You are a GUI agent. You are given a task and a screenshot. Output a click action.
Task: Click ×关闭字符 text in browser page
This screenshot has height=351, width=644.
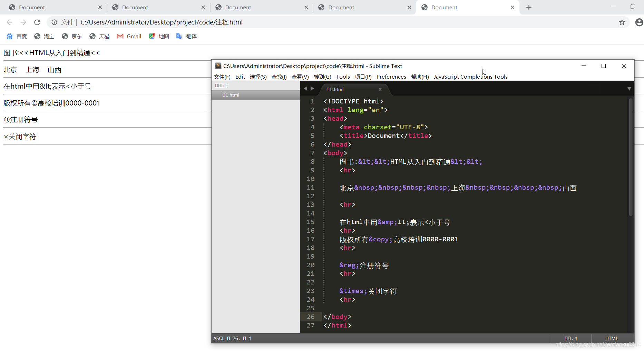coord(20,137)
